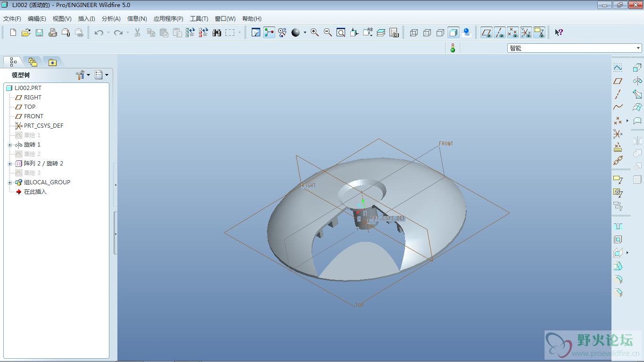Screen dimensions: 644x362
Task: Open the view manager
Action: 394,33
